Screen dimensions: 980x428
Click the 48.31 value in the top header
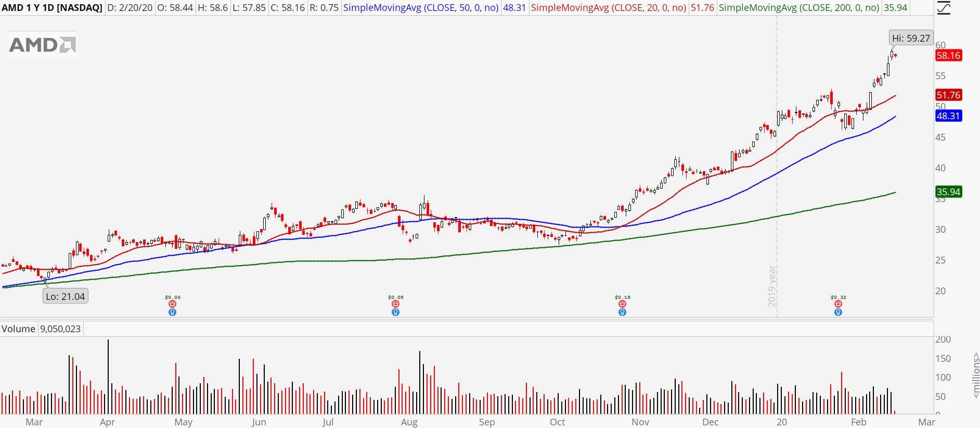point(514,8)
